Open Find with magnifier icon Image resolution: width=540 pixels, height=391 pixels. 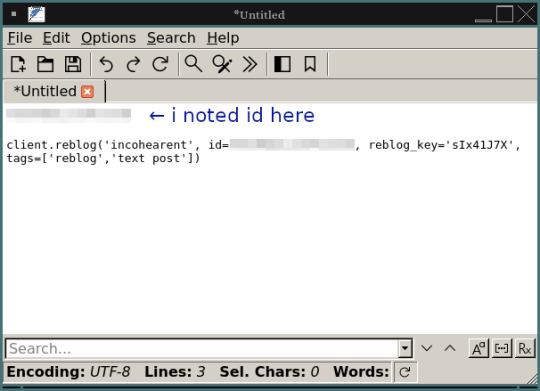tap(193, 64)
